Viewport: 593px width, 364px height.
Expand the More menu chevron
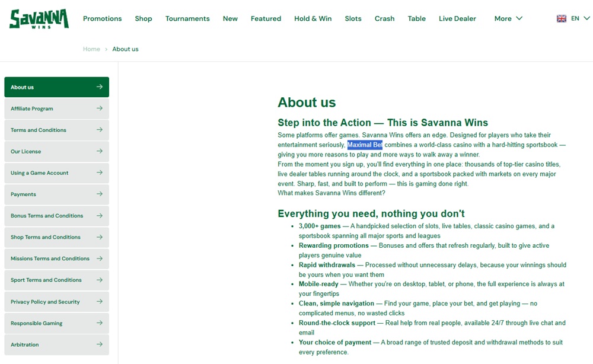[519, 18]
